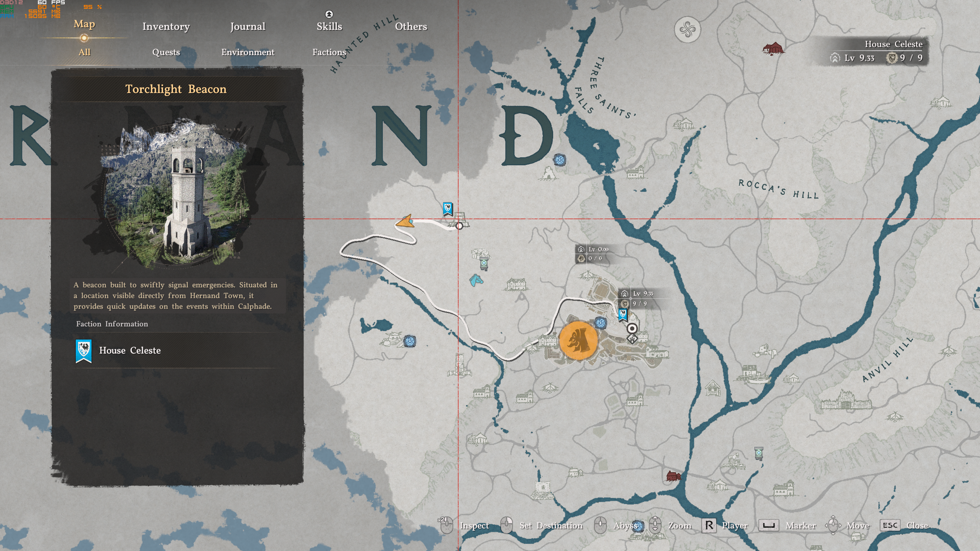Click House Celeste in Faction Information

[x=130, y=350]
